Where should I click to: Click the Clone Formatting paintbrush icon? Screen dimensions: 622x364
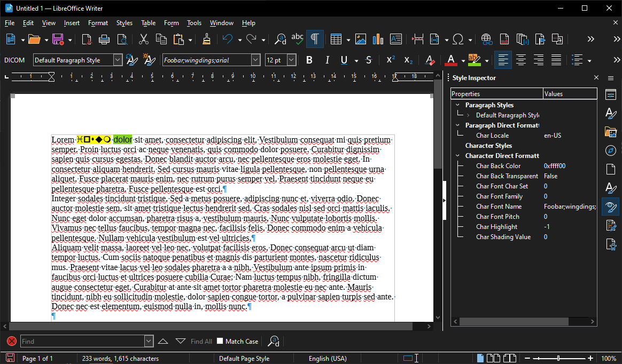(x=206, y=39)
